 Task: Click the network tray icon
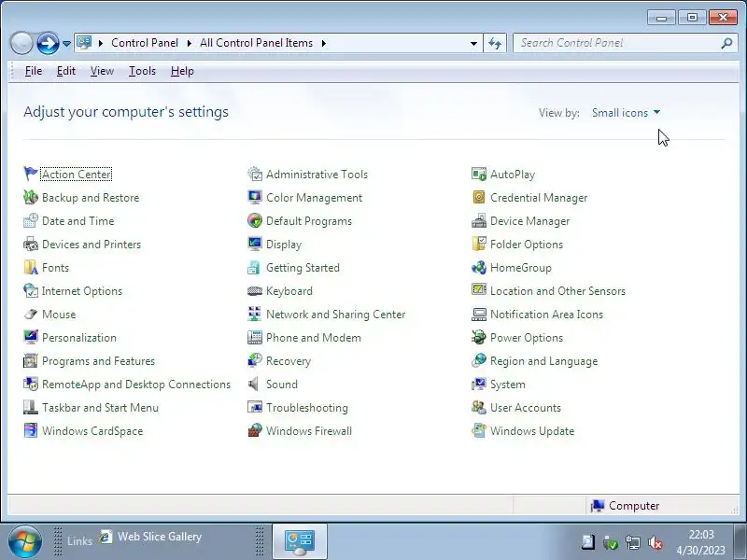[633, 542]
